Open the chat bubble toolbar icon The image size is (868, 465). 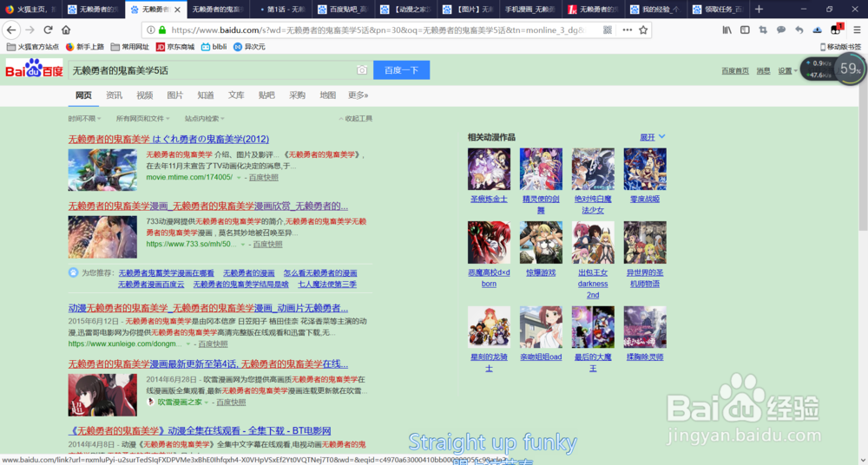781,29
